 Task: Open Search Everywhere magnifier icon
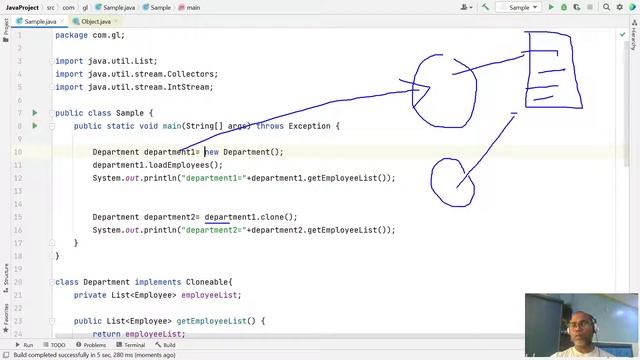(607, 7)
